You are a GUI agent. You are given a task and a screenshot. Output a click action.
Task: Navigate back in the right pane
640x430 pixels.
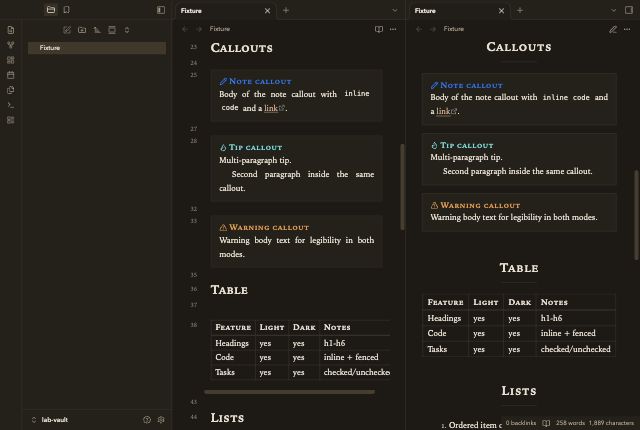pyautogui.click(x=419, y=29)
